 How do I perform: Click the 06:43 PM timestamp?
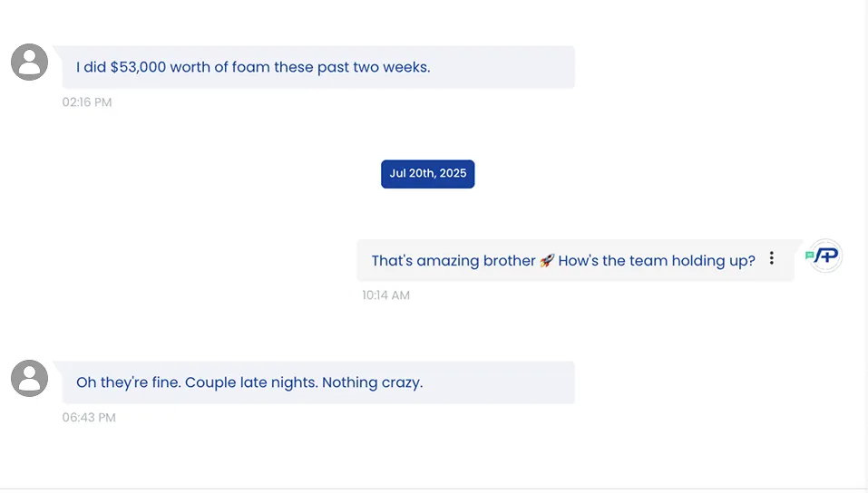(89, 418)
